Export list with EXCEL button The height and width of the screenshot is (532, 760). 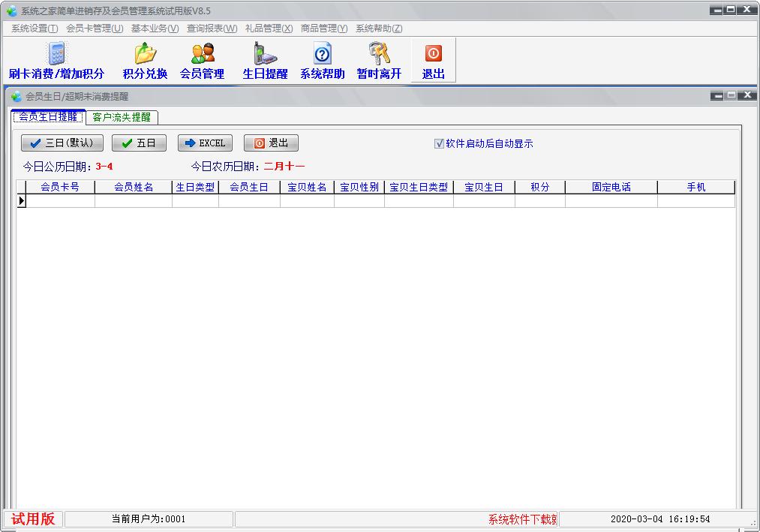205,143
